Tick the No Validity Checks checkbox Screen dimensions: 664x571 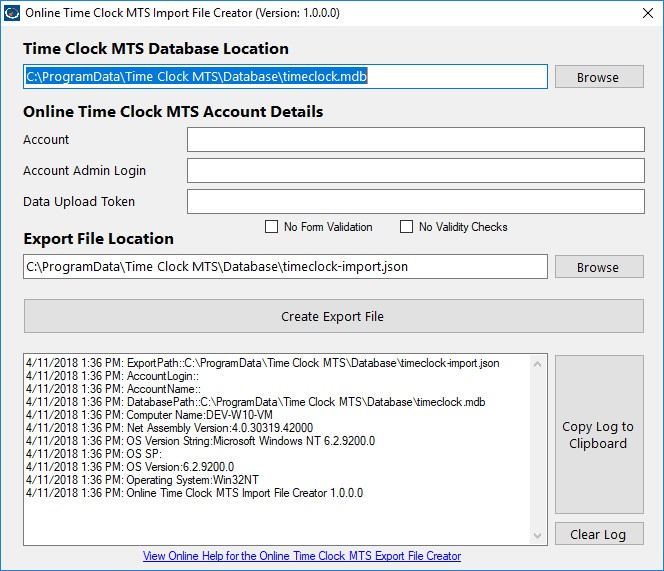pyautogui.click(x=407, y=227)
